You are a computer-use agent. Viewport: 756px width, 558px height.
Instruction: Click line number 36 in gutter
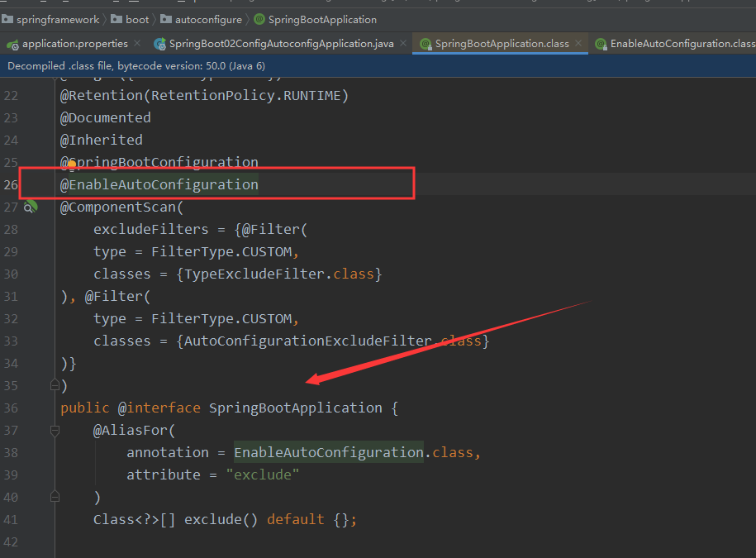pos(11,408)
